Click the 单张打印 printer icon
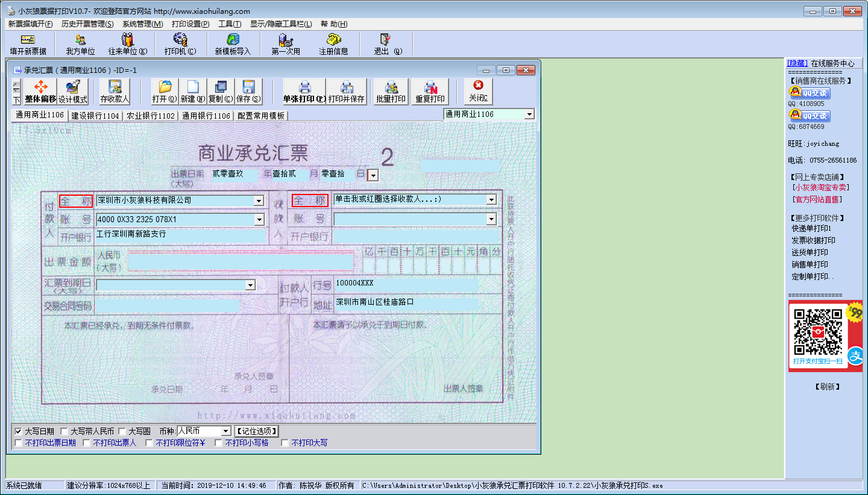Viewport: 868px width, 495px height. pos(304,92)
